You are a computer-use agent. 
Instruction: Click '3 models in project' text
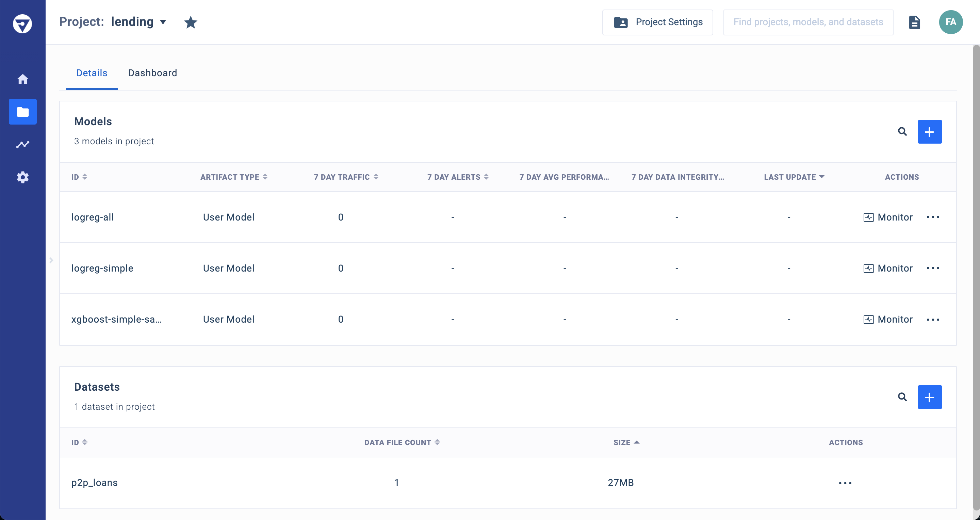pos(114,141)
